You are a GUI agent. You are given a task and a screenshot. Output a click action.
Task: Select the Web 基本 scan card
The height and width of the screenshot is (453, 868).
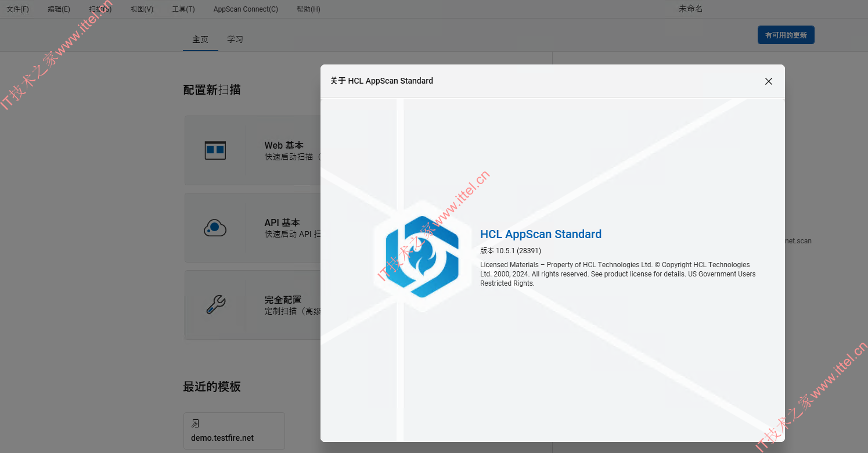point(253,150)
